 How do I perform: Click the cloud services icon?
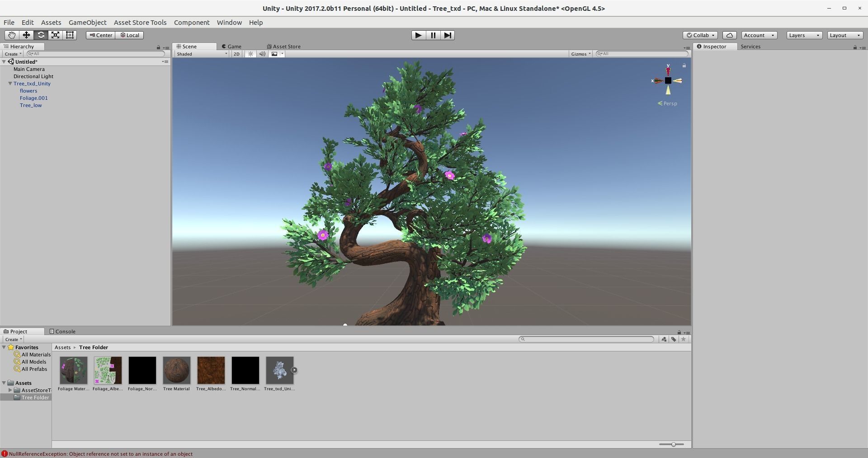[730, 35]
